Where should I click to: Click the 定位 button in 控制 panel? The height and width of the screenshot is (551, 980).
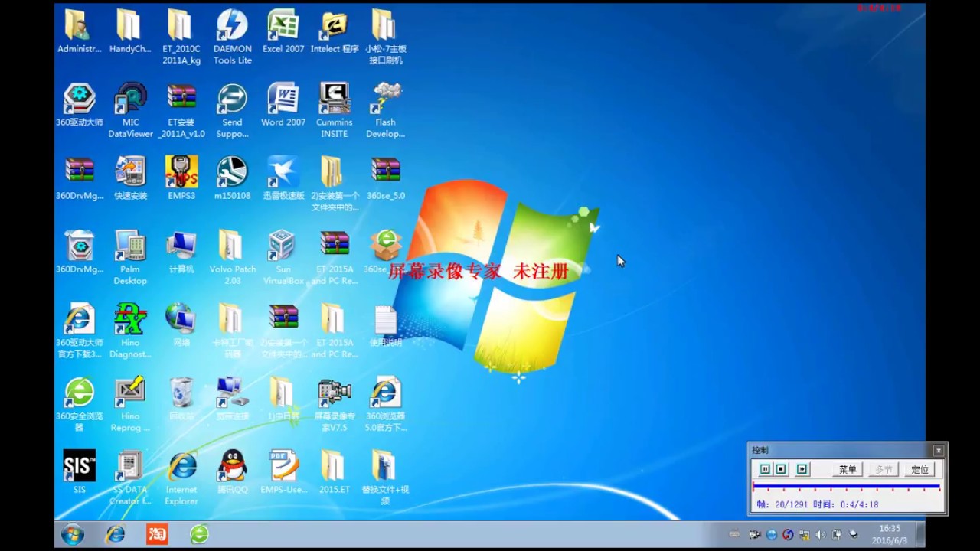click(x=920, y=469)
